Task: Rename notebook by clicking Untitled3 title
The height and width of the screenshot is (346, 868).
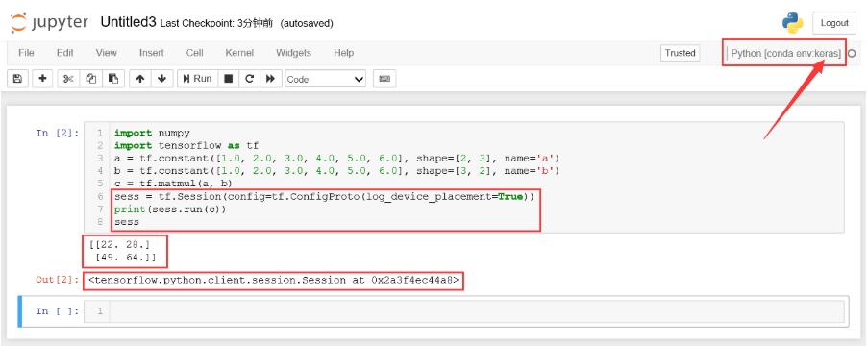Action: tap(128, 22)
